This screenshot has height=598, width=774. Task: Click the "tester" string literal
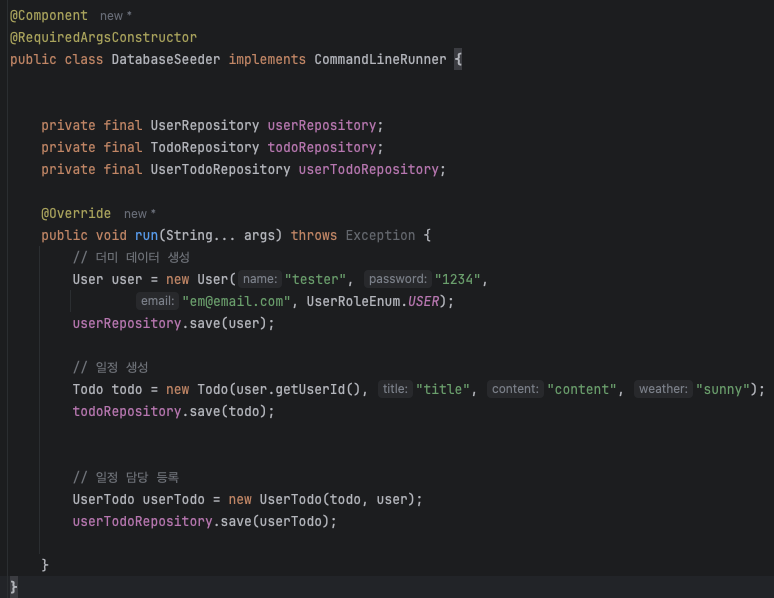pos(315,279)
